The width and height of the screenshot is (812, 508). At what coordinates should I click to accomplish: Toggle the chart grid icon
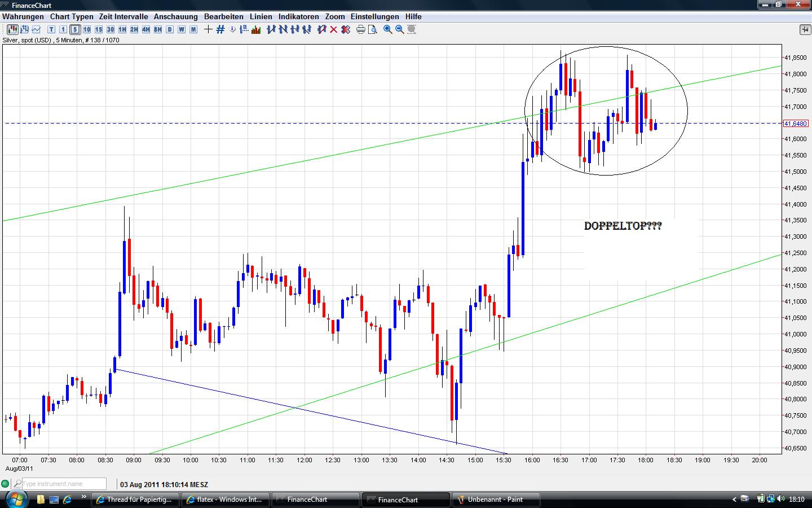pos(220,29)
